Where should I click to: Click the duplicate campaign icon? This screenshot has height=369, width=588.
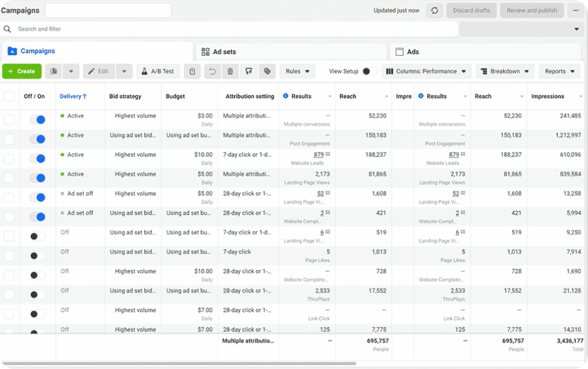(x=54, y=72)
